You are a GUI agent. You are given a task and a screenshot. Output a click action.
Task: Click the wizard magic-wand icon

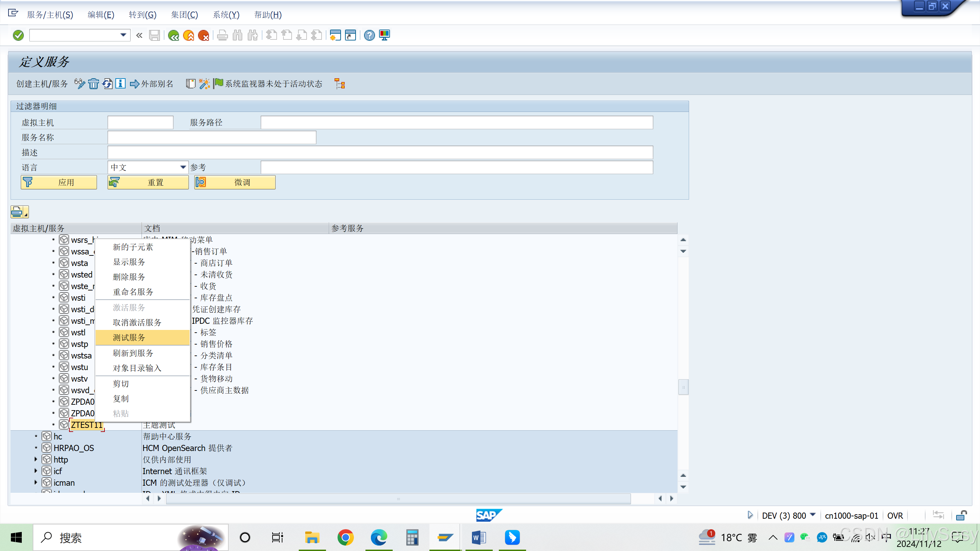[x=204, y=84]
